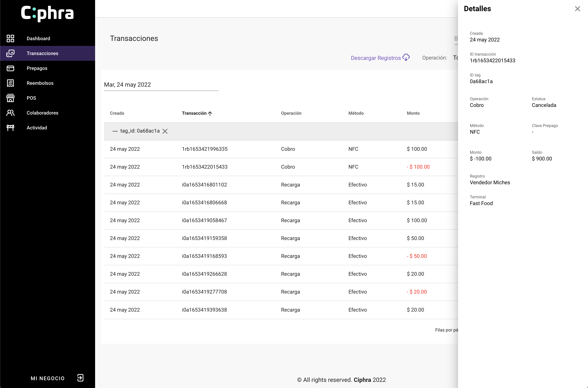
Task: Click the Descargar Registros link
Action: [376, 58]
